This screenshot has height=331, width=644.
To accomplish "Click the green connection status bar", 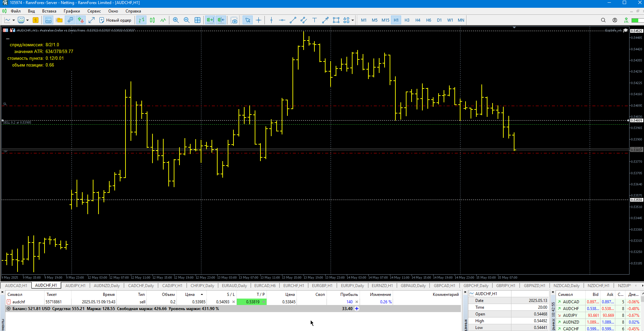I will coord(637,20).
